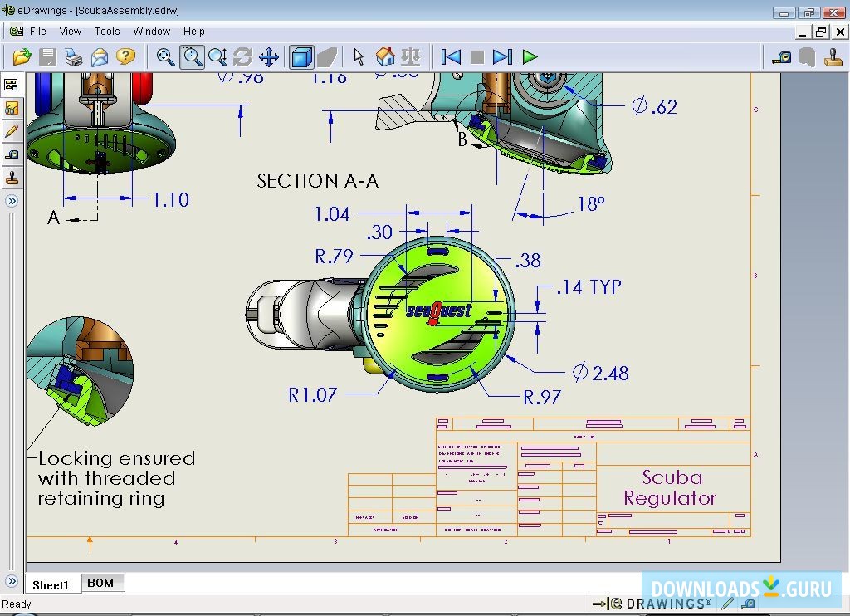The image size is (850, 616).
Task: Select the Pan tool
Action: (x=268, y=57)
